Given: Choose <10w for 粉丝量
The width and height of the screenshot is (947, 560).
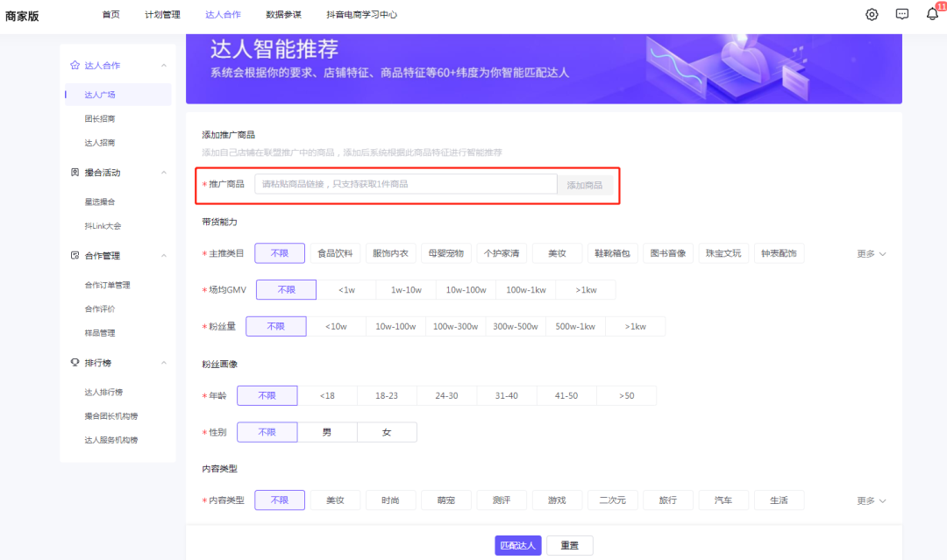Looking at the screenshot, I should 337,327.
